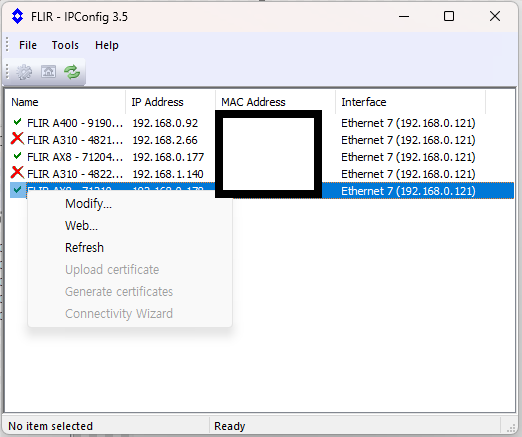
Task: Select FLIR A310 - 4821 device name
Action: pos(75,140)
